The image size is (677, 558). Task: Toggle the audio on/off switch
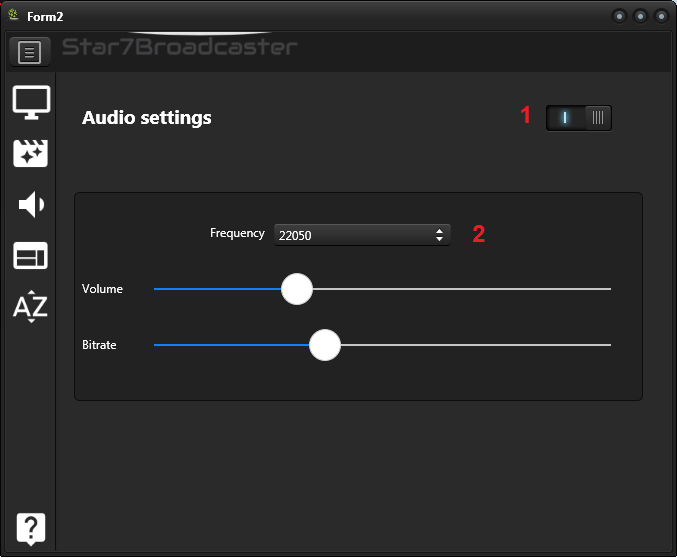coord(579,117)
